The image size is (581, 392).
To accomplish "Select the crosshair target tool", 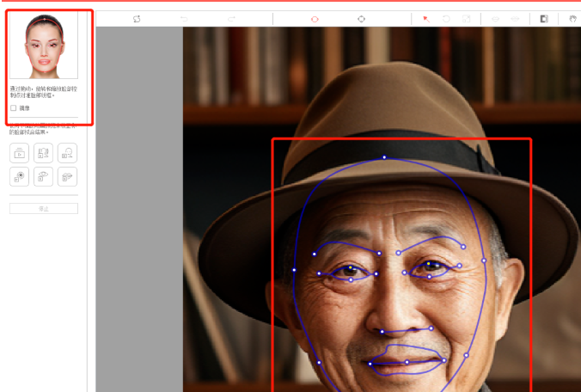I will tap(361, 19).
